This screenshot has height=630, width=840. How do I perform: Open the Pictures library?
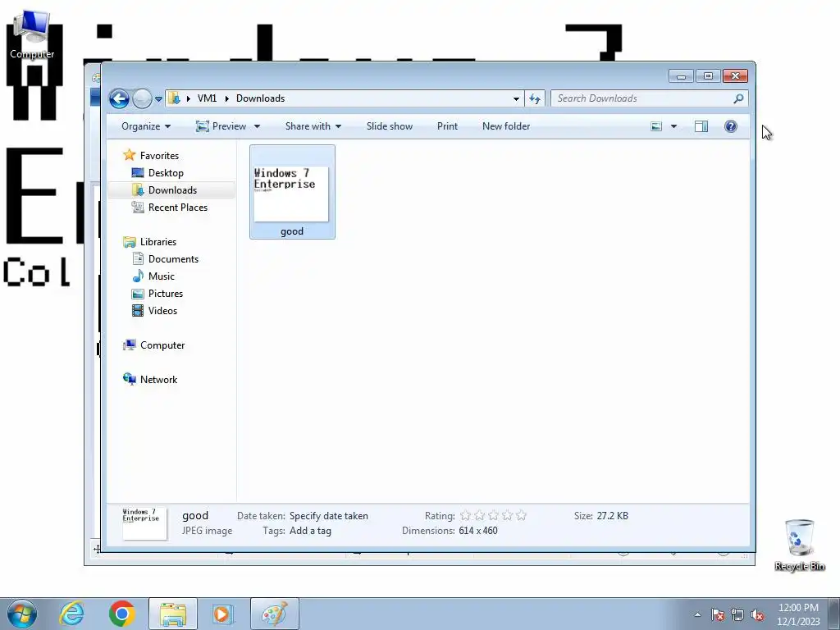166,293
